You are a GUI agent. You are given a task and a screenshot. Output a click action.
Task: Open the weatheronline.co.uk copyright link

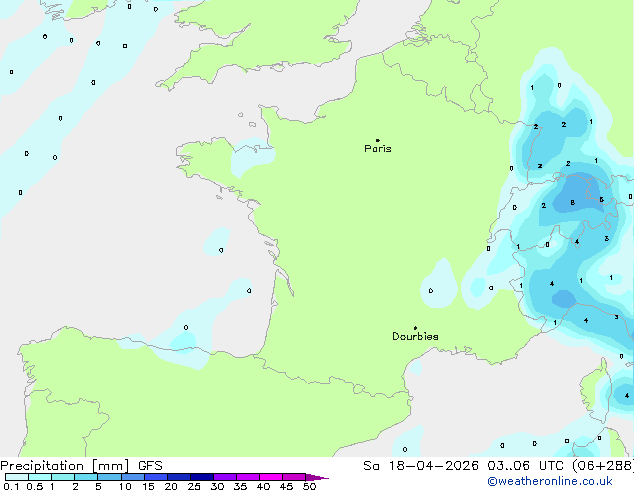(x=550, y=481)
